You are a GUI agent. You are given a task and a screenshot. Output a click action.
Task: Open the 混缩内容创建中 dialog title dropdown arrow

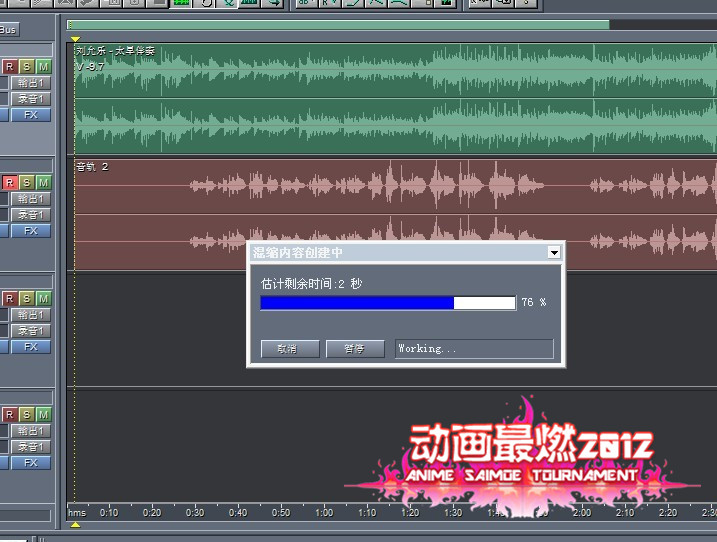pyautogui.click(x=554, y=252)
